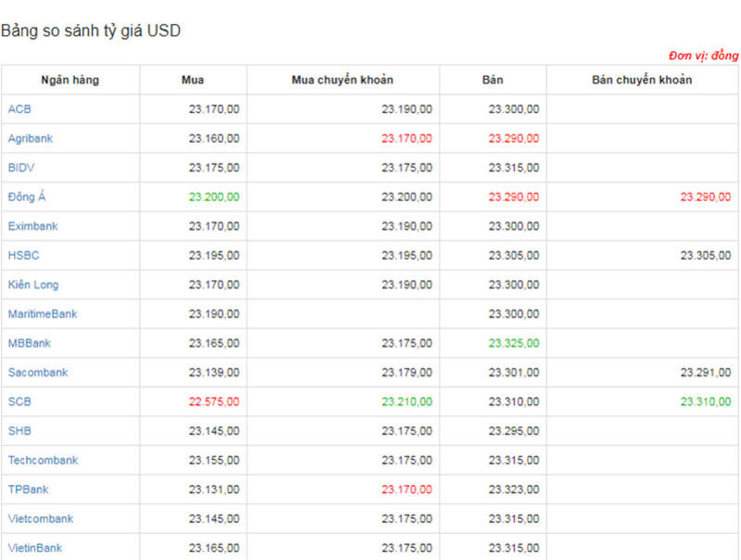Click the Sacombank link
This screenshot has width=741, height=560.
(38, 373)
